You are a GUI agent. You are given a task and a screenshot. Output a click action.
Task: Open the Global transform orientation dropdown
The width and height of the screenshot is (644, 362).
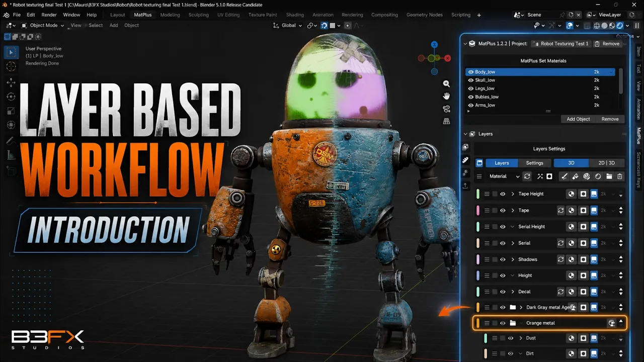pos(287,25)
